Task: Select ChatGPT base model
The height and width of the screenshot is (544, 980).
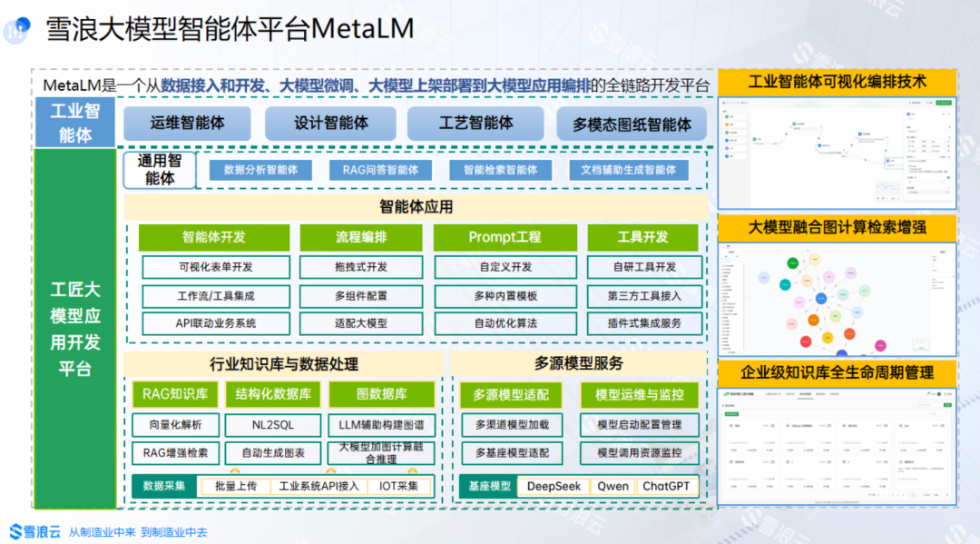Action: click(666, 486)
